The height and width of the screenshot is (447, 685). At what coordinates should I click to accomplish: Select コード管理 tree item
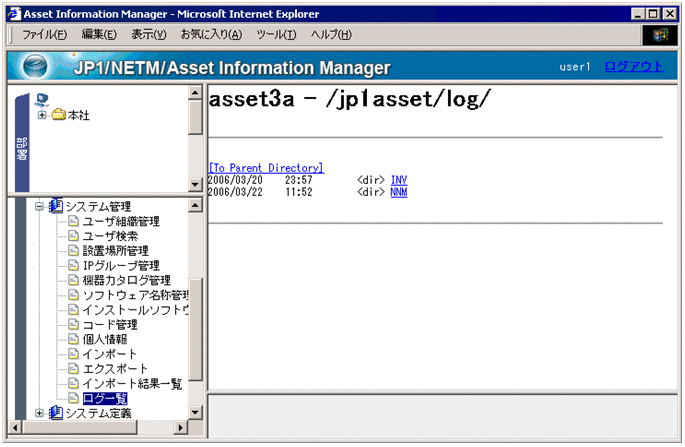[x=110, y=324]
